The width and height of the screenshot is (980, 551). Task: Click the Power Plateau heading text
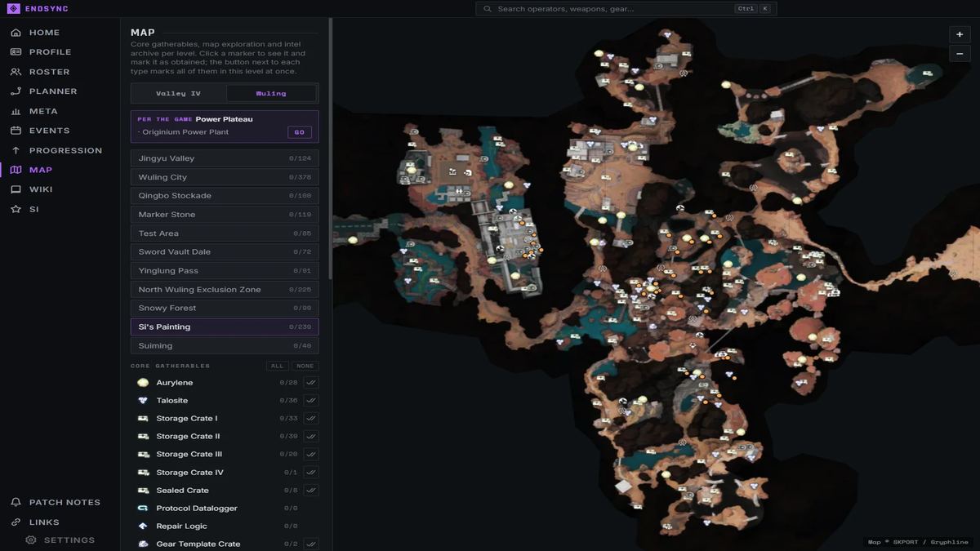point(225,119)
